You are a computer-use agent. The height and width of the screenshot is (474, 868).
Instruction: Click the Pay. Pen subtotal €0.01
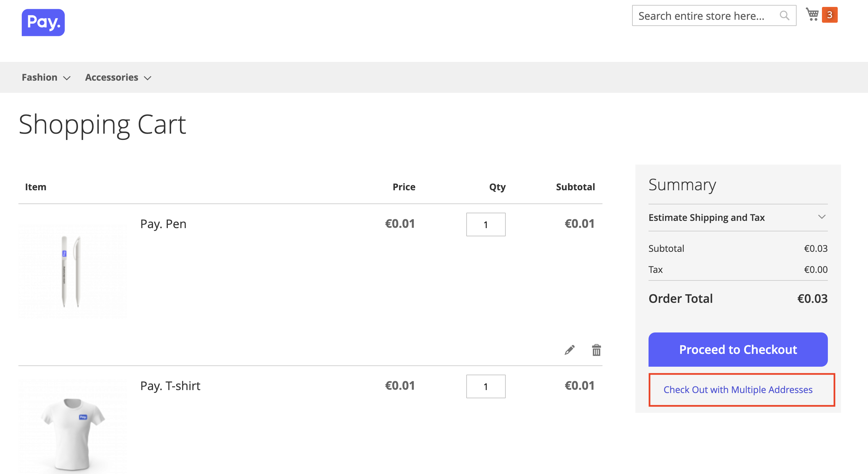point(579,224)
